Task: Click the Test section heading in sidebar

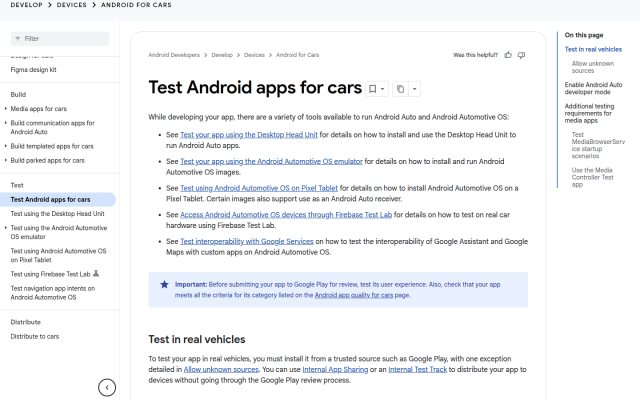Action: pyautogui.click(x=17, y=185)
